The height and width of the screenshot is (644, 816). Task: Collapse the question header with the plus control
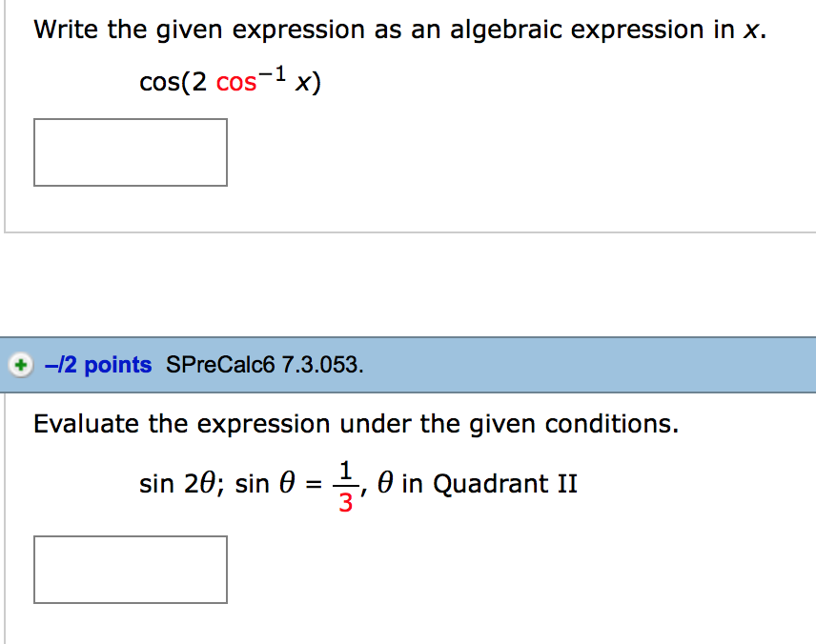pyautogui.click(x=20, y=365)
